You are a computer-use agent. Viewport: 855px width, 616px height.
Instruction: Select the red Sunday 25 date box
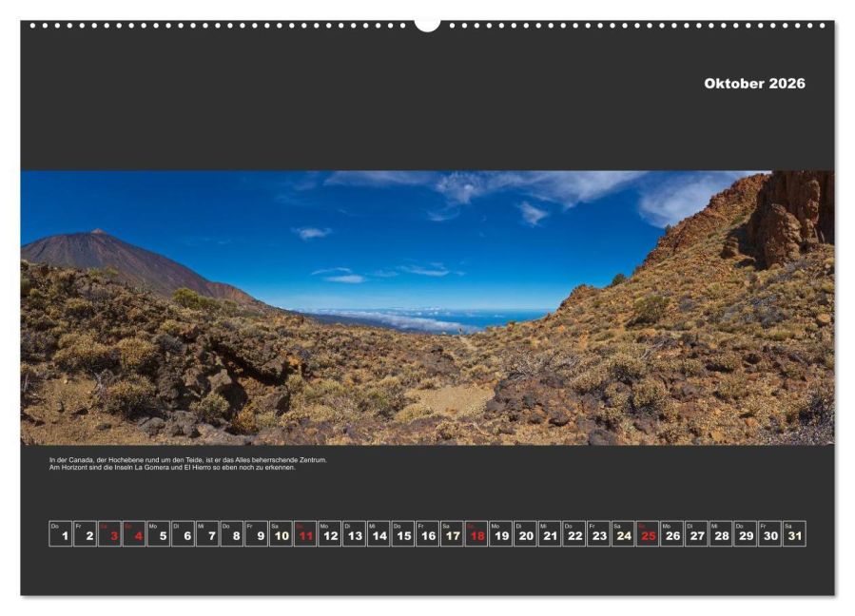pyautogui.click(x=648, y=533)
